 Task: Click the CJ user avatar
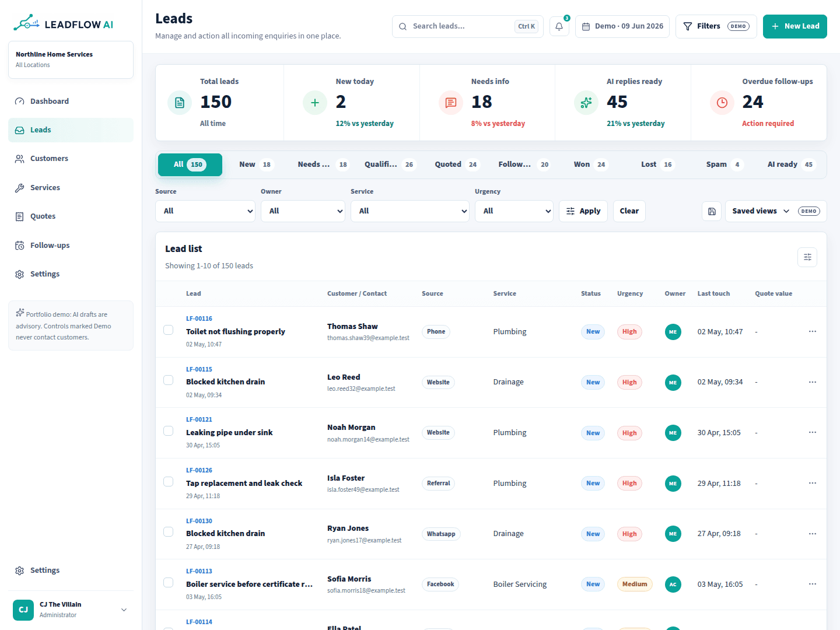point(23,610)
